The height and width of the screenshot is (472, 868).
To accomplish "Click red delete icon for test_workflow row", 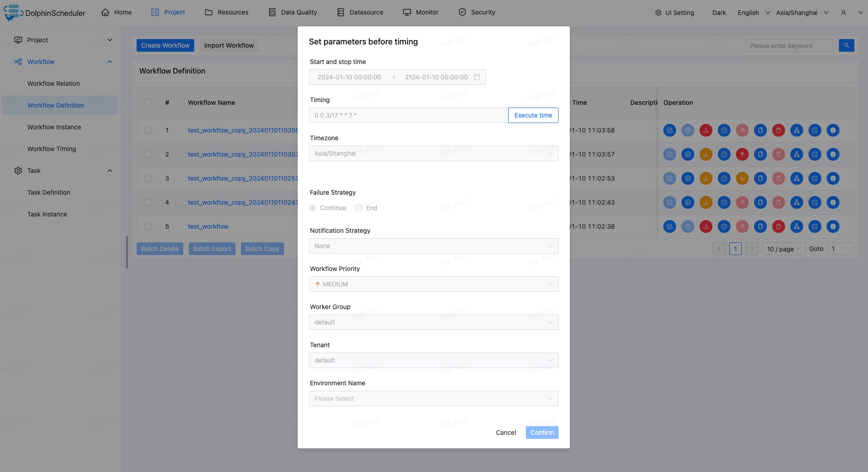I will click(x=778, y=226).
